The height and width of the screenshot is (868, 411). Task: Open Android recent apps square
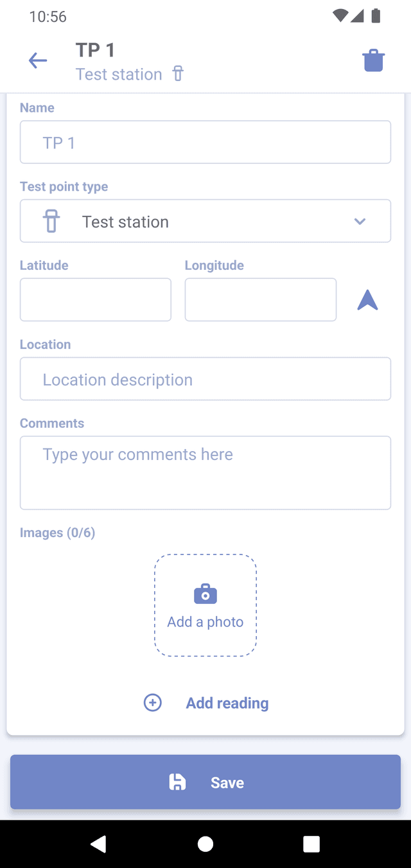311,844
